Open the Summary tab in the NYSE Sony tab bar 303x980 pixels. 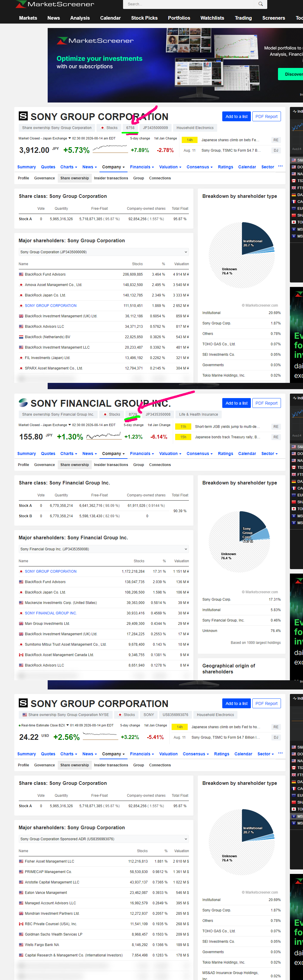click(27, 754)
